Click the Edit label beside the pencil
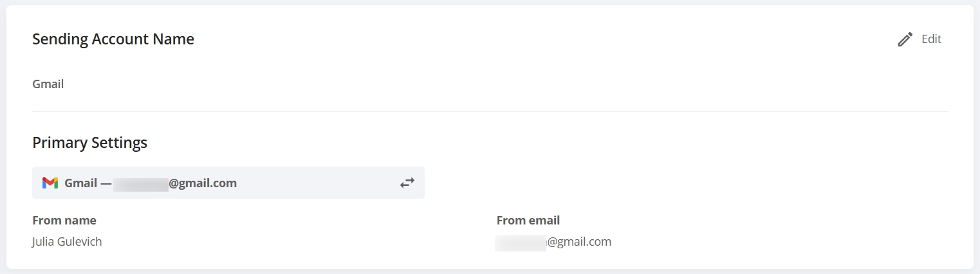This screenshot has width=980, height=274. tap(931, 39)
